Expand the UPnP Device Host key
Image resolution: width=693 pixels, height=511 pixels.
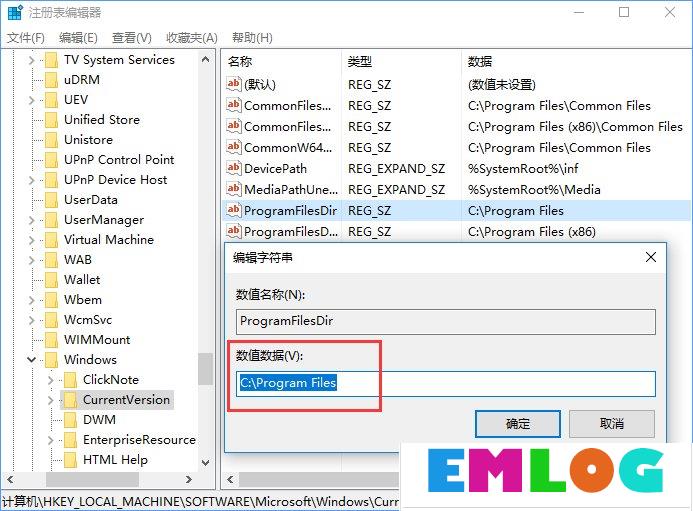[x=31, y=180]
